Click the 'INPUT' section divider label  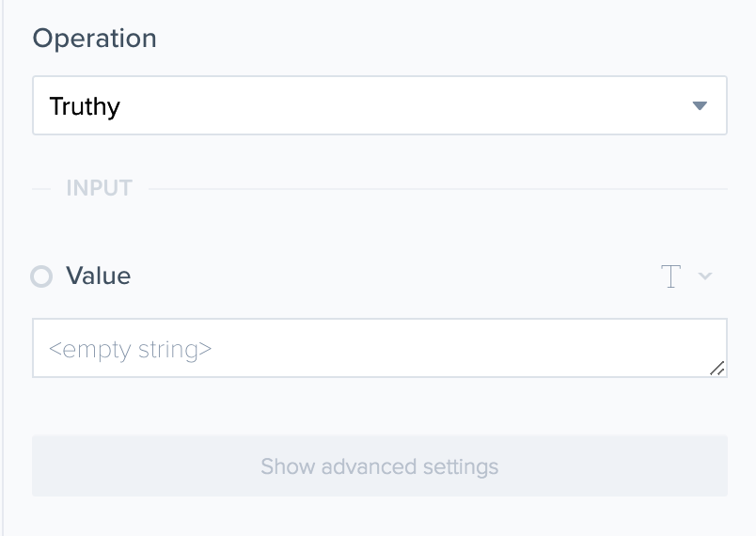tap(99, 188)
